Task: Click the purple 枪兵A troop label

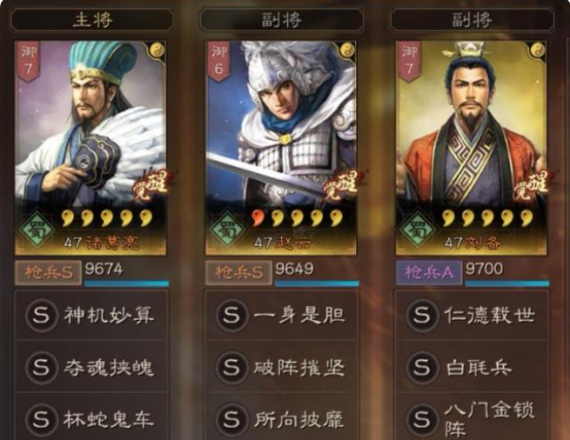Action: pos(429,272)
